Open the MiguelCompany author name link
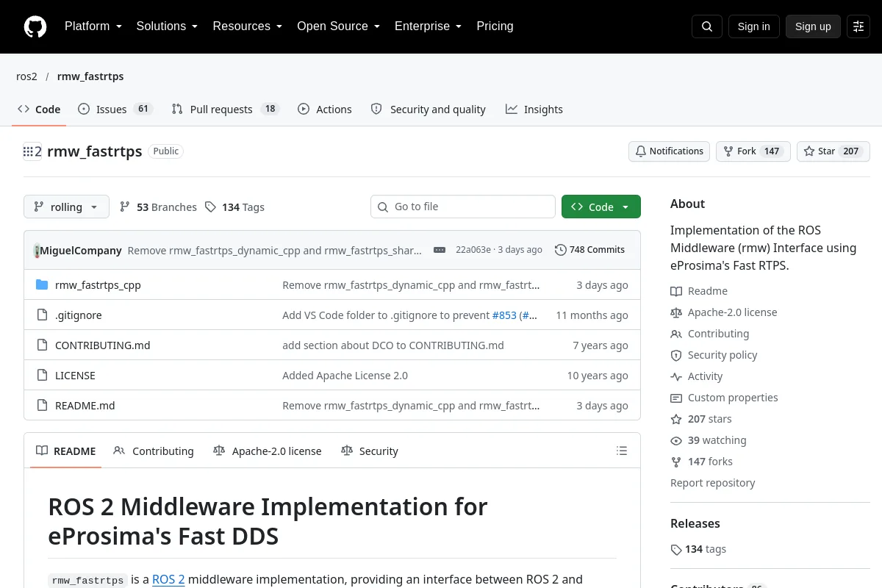 pyautogui.click(x=81, y=251)
